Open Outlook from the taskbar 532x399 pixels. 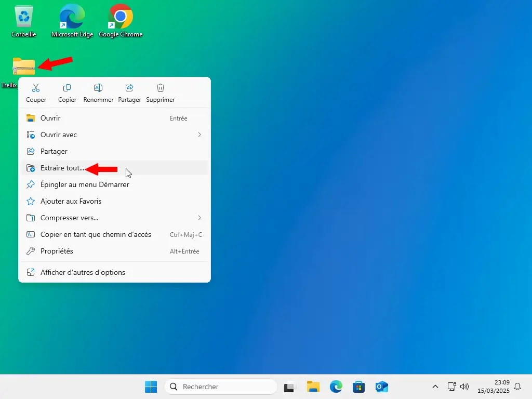click(x=382, y=387)
